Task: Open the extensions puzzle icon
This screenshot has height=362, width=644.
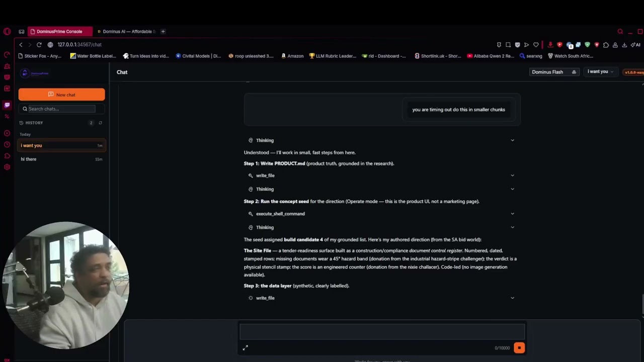Action: (606, 45)
